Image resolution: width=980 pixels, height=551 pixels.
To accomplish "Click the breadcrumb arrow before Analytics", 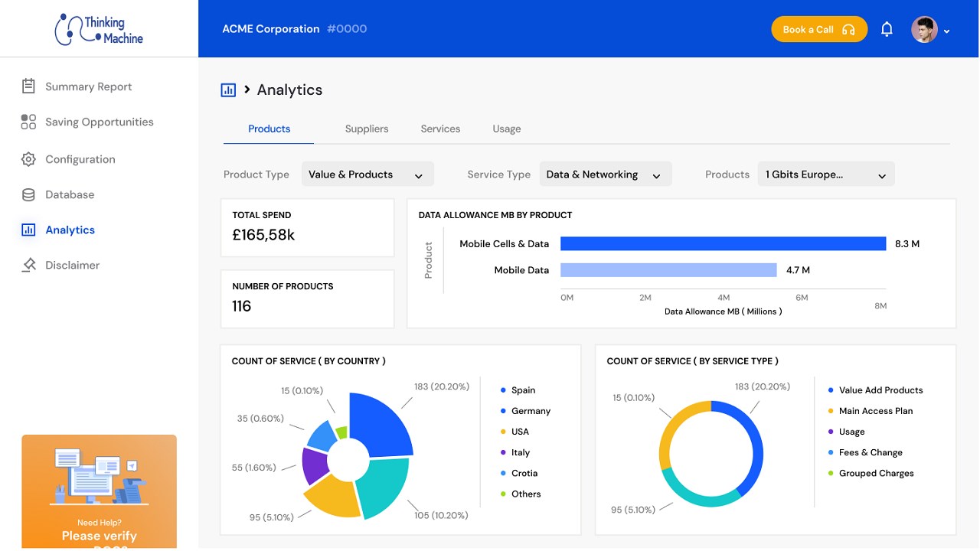I will pyautogui.click(x=247, y=90).
